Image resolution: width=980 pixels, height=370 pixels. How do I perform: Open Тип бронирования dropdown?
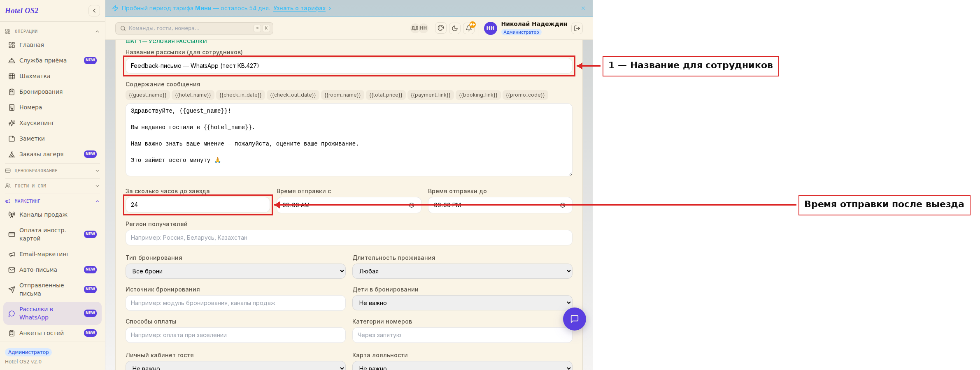pos(235,271)
